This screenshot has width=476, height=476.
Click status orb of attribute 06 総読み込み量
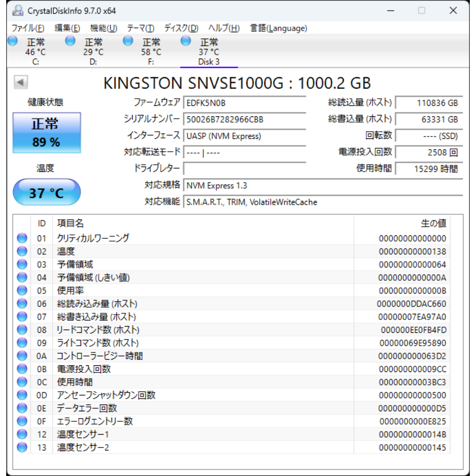pos(22,303)
